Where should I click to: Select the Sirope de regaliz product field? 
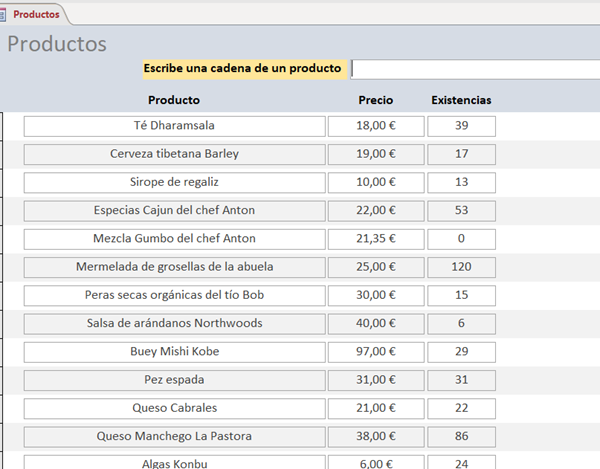click(174, 182)
